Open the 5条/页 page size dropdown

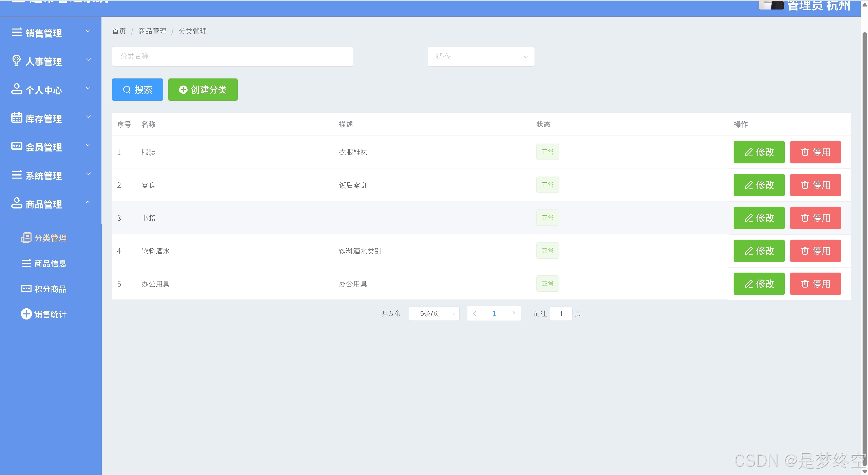coord(434,314)
